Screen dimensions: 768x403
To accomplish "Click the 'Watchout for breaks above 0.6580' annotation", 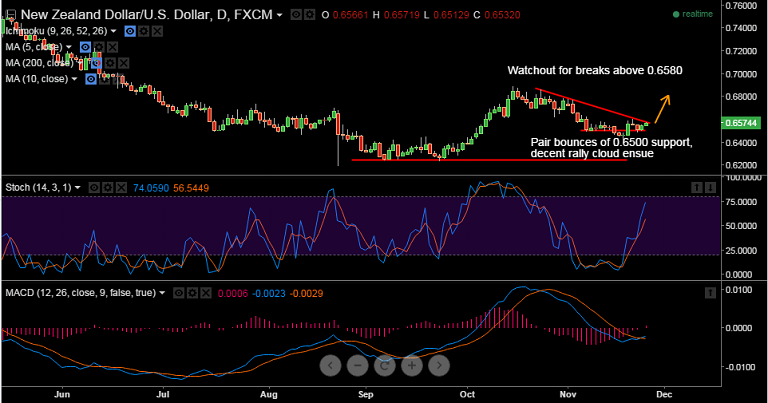I will click(595, 71).
